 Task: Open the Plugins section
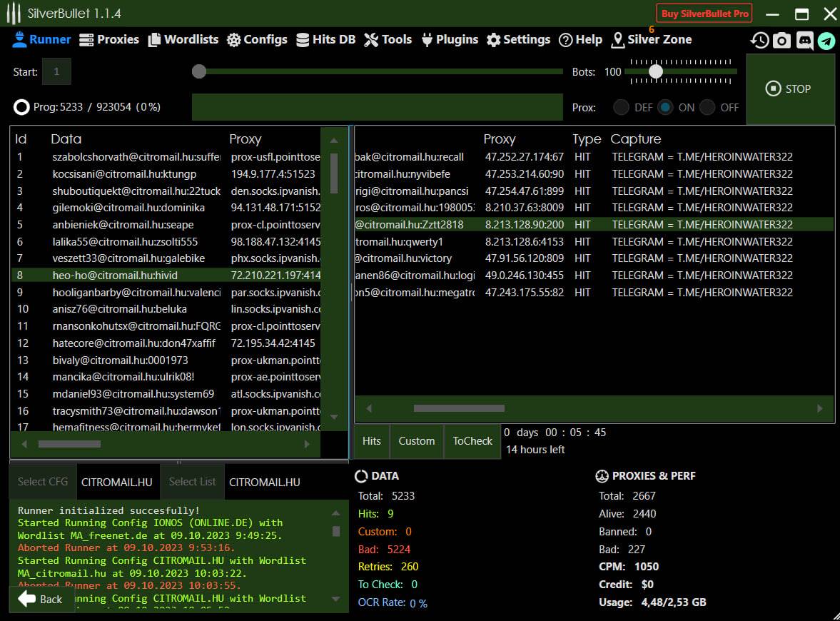coord(450,39)
